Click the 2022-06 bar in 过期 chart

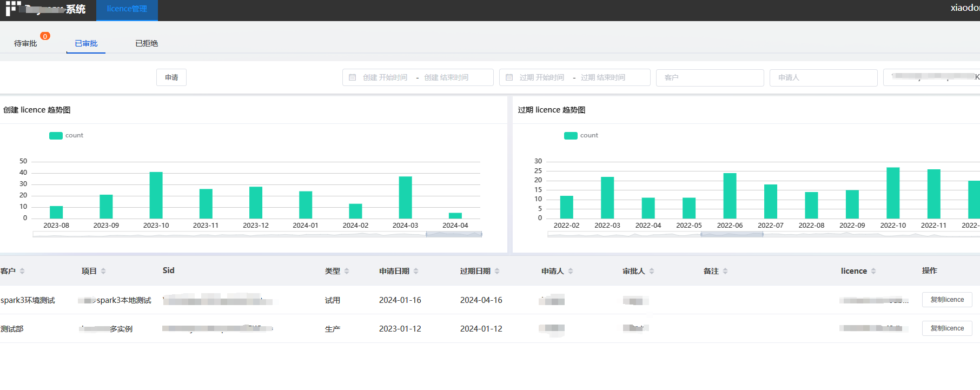click(x=730, y=196)
